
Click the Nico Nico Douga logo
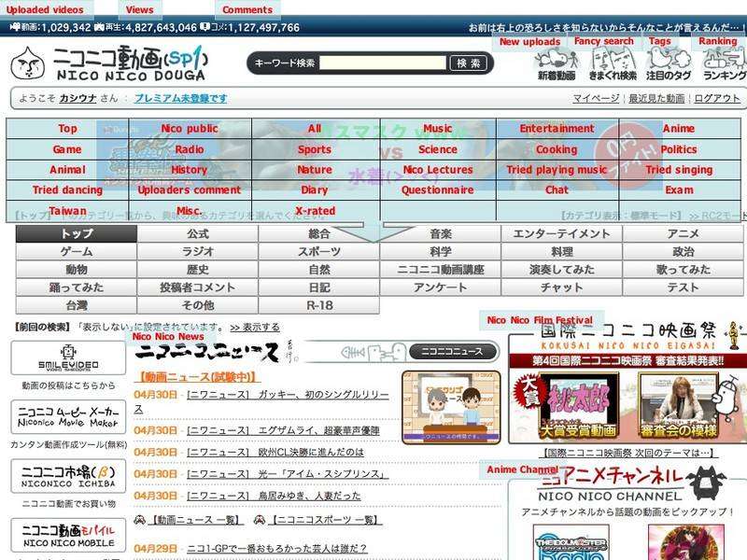point(112,64)
